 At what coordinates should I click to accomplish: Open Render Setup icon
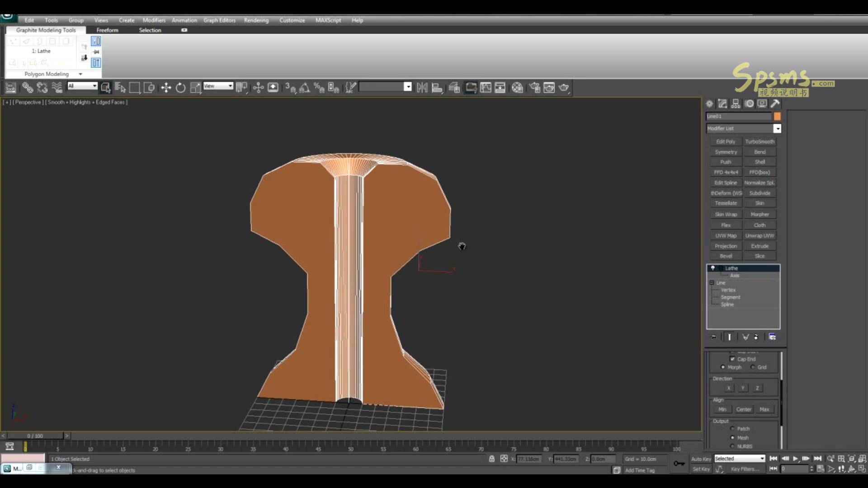(x=535, y=87)
